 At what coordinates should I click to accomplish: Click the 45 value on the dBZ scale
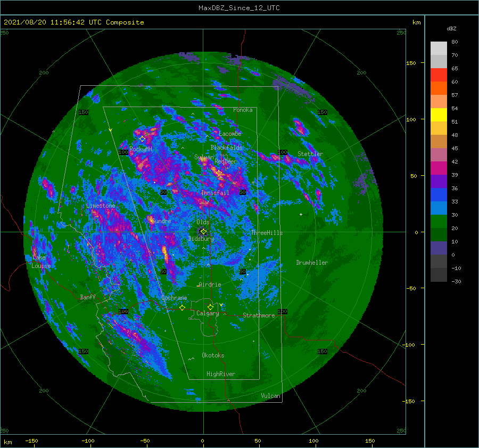(x=455, y=148)
